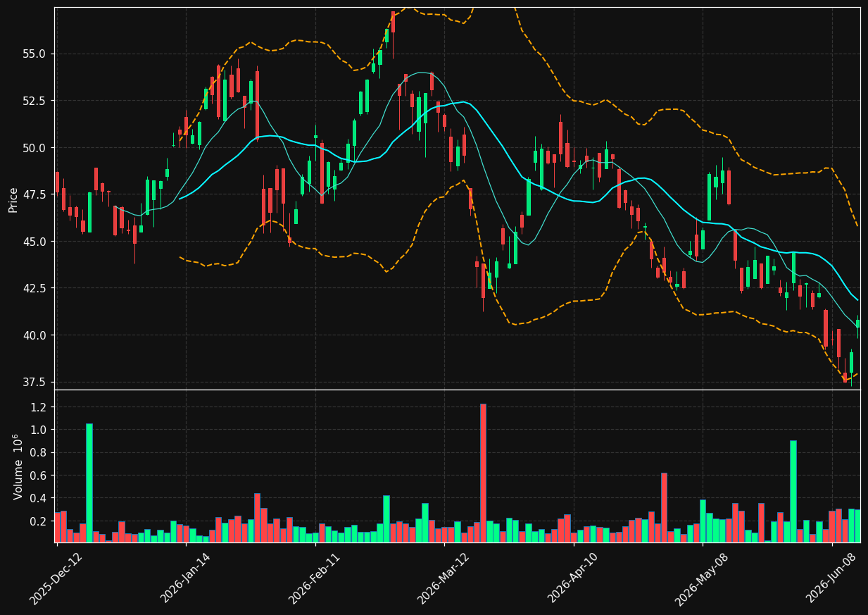868x615 pixels.
Task: Click the 0.2 volume axis label
Action: [x=39, y=521]
